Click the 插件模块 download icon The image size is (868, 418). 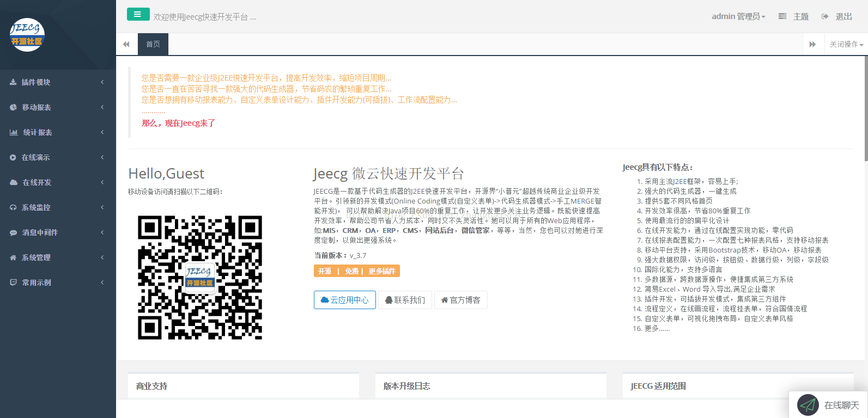[13, 82]
